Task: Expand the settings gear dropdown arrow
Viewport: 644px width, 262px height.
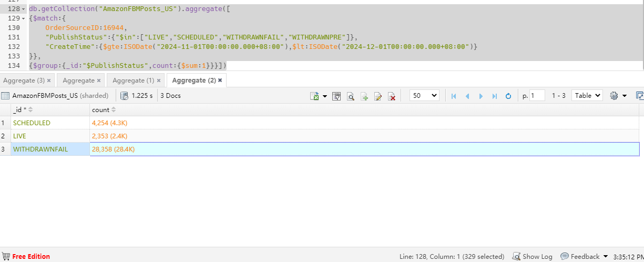Action: (x=625, y=96)
